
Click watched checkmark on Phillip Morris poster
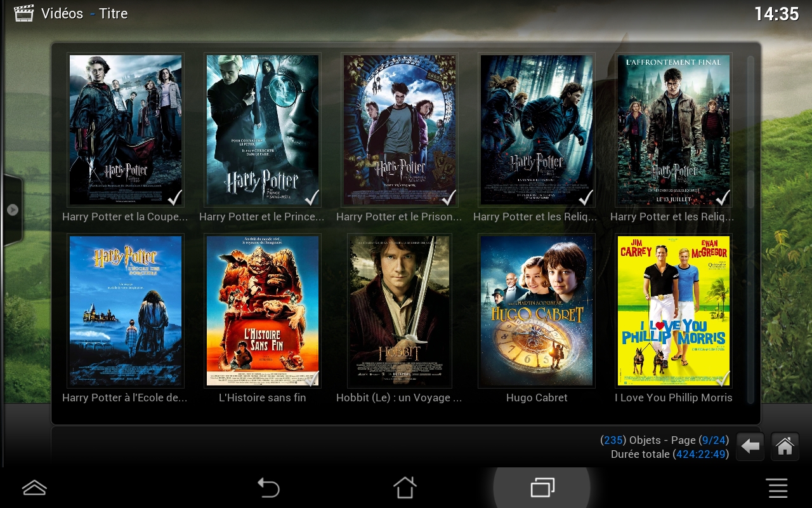click(x=723, y=379)
